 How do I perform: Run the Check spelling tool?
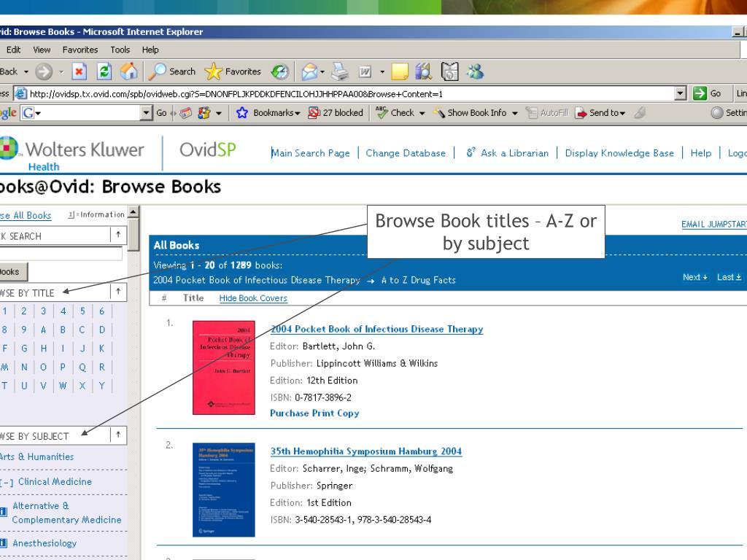pyautogui.click(x=395, y=113)
